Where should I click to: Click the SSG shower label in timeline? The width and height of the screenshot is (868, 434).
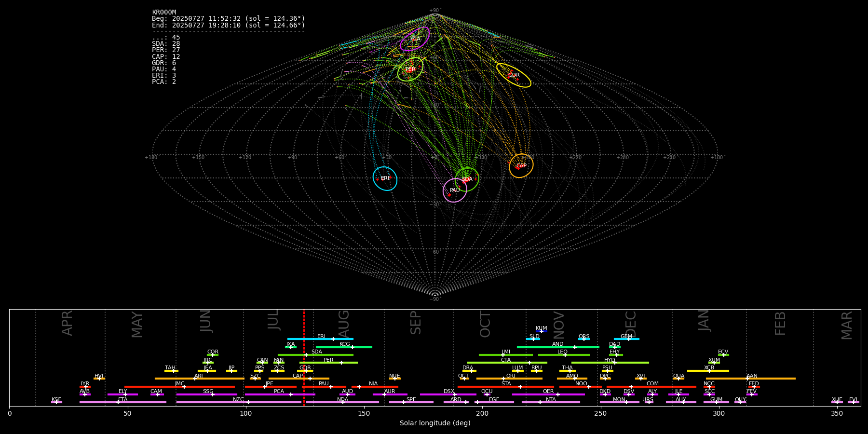pyautogui.click(x=208, y=392)
